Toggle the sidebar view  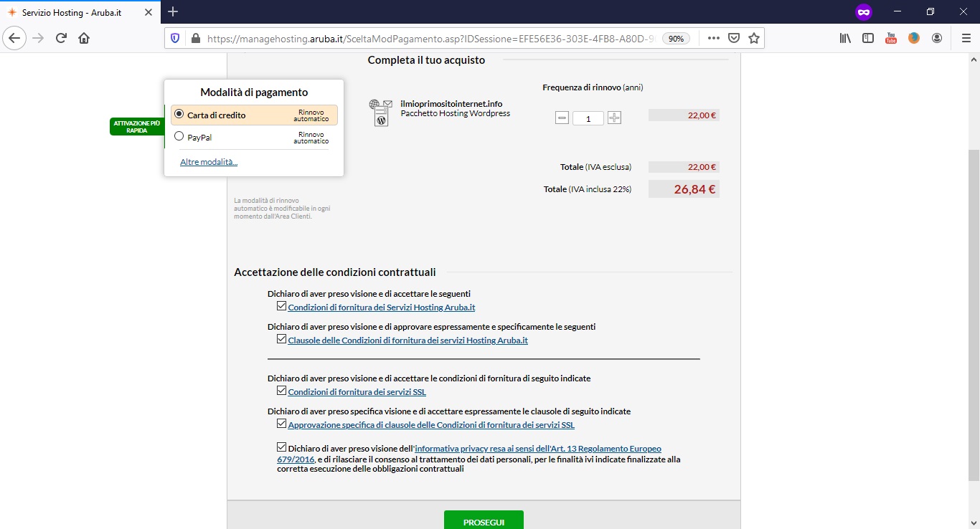868,38
